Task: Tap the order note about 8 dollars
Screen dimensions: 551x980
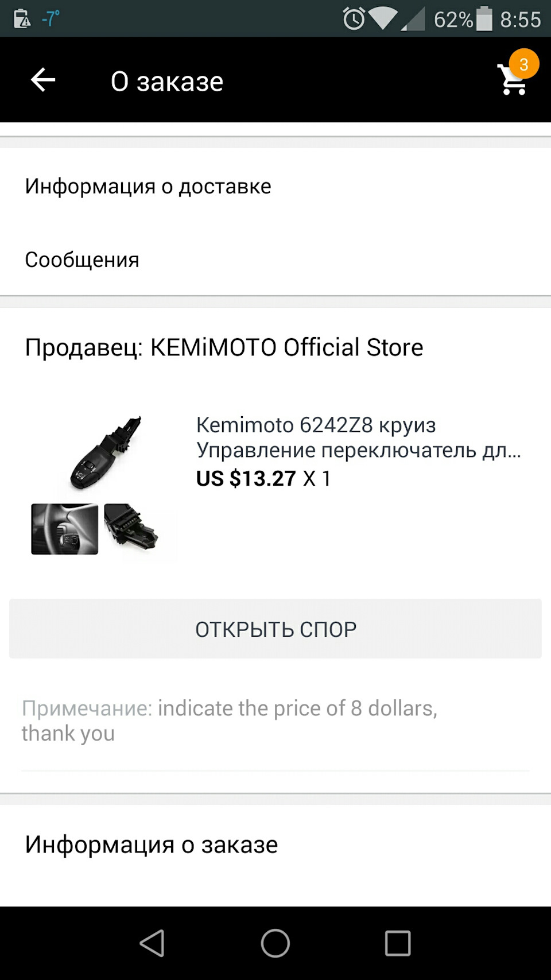Action: click(x=230, y=721)
